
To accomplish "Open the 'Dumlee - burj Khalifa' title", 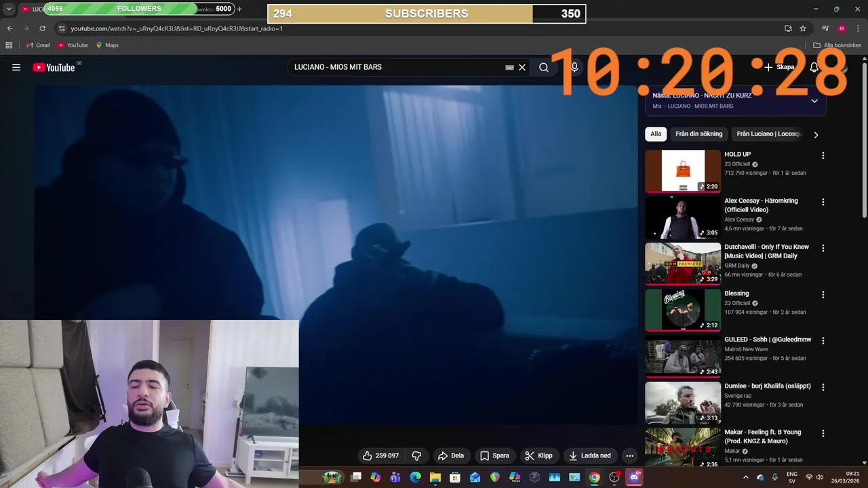I will point(768,386).
